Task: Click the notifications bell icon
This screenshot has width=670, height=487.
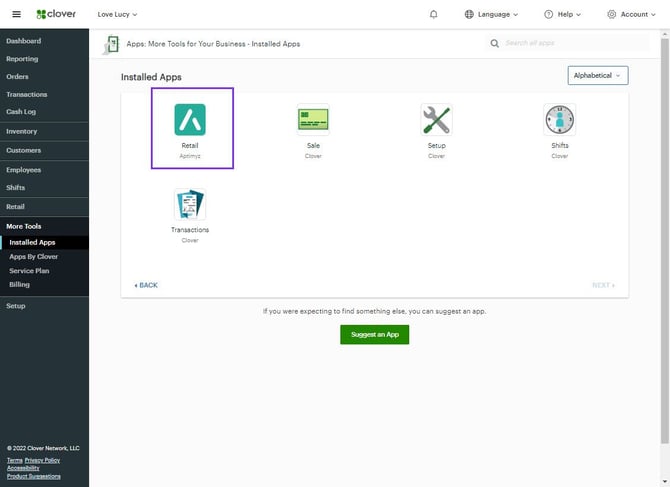Action: [x=433, y=14]
